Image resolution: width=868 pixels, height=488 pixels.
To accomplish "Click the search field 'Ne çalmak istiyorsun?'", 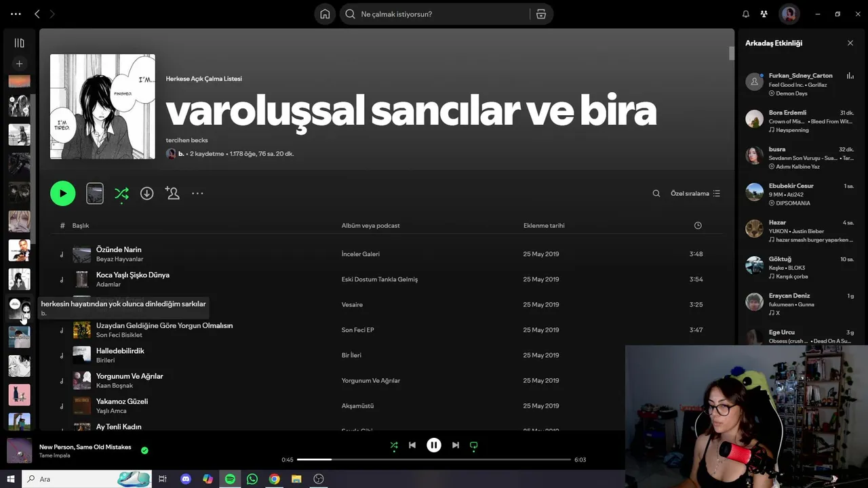I will point(434,14).
